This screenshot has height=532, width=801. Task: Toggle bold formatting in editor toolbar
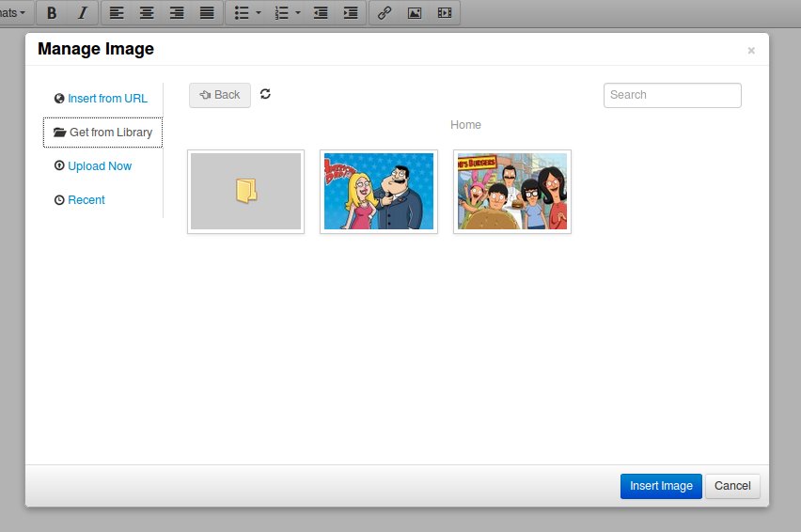click(x=52, y=13)
